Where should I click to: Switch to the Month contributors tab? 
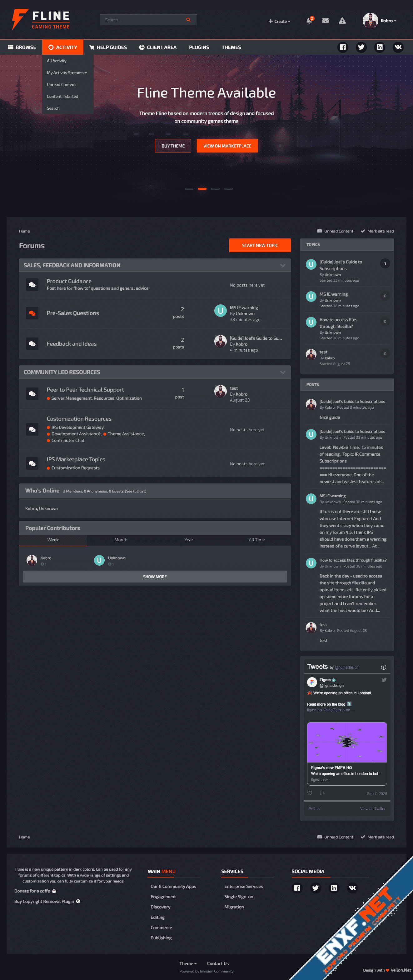point(121,540)
